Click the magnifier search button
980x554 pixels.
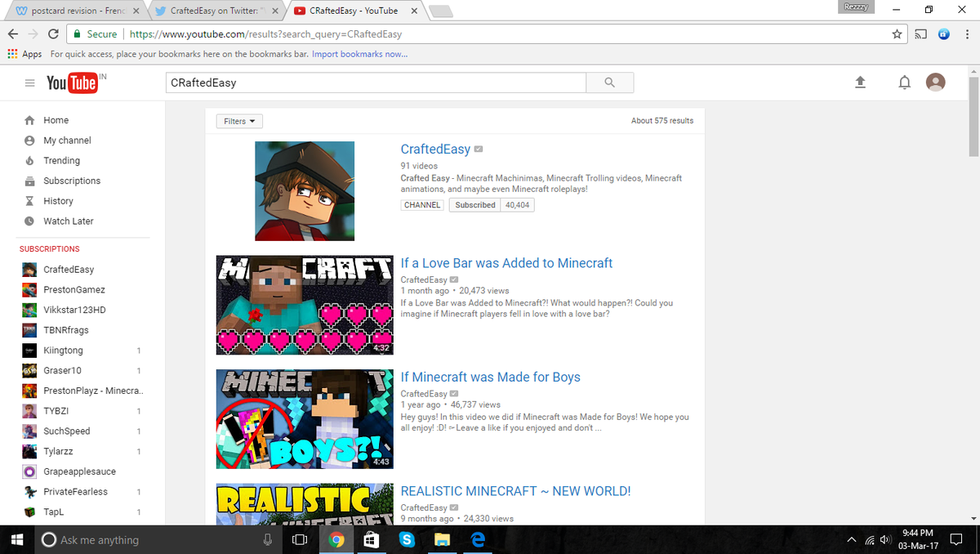point(609,83)
